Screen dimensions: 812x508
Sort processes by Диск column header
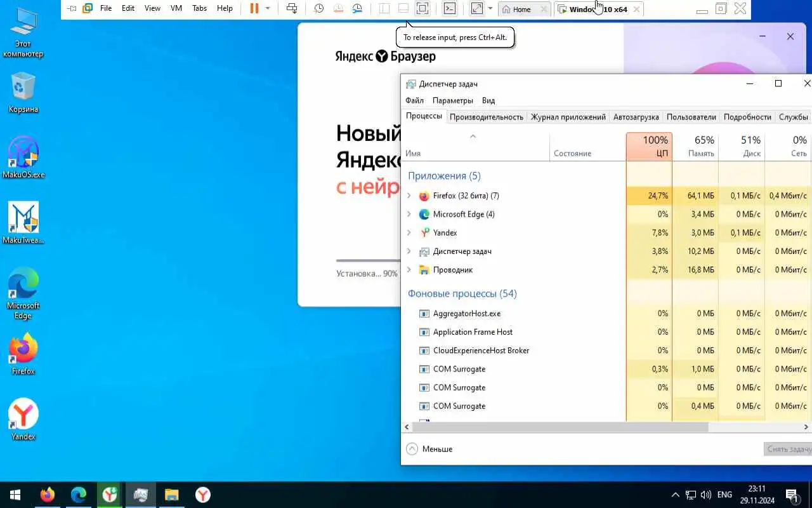coord(742,146)
